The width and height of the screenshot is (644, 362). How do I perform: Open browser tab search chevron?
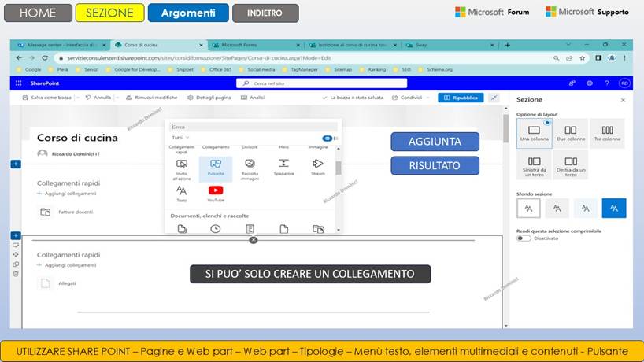568,44
